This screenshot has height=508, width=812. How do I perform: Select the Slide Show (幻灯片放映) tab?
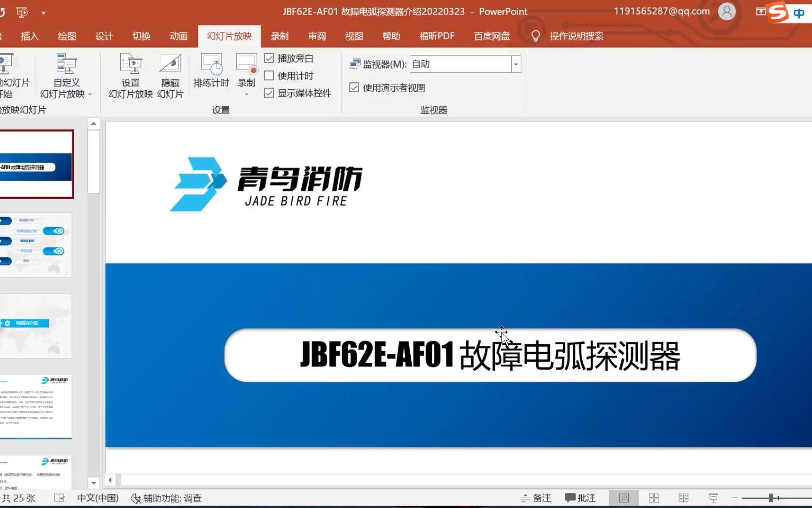229,36
